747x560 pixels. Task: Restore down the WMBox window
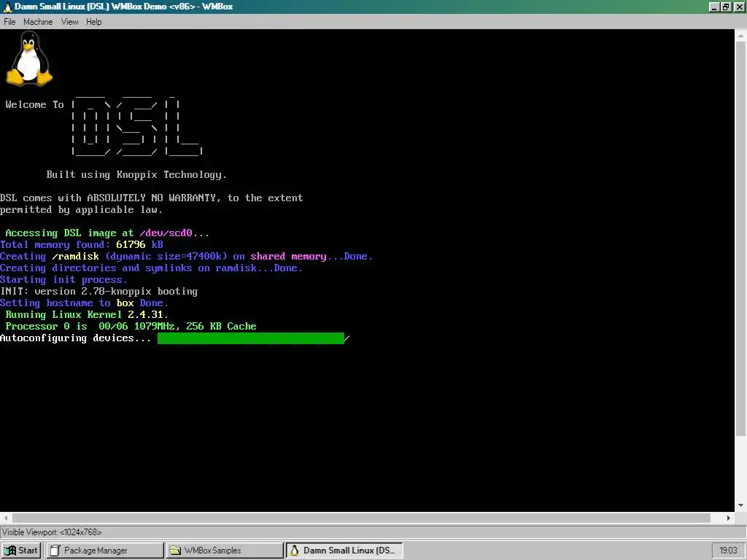(x=726, y=7)
